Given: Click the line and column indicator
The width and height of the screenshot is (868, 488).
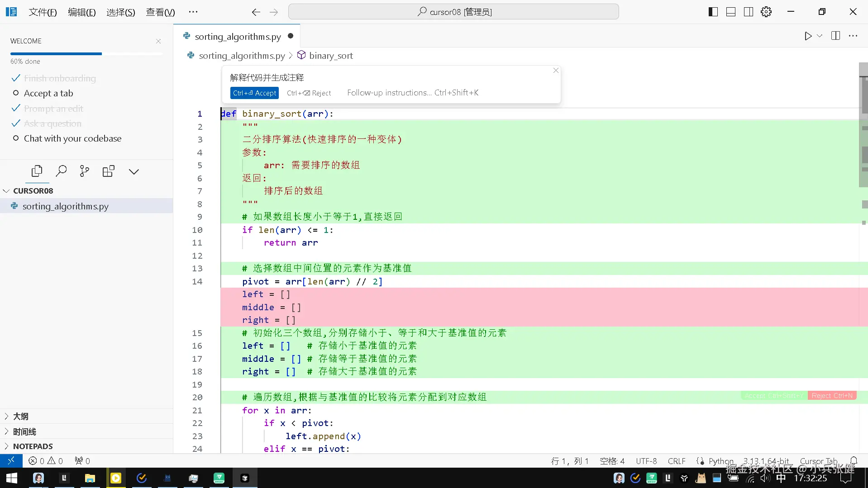Looking at the screenshot, I should pyautogui.click(x=570, y=461).
